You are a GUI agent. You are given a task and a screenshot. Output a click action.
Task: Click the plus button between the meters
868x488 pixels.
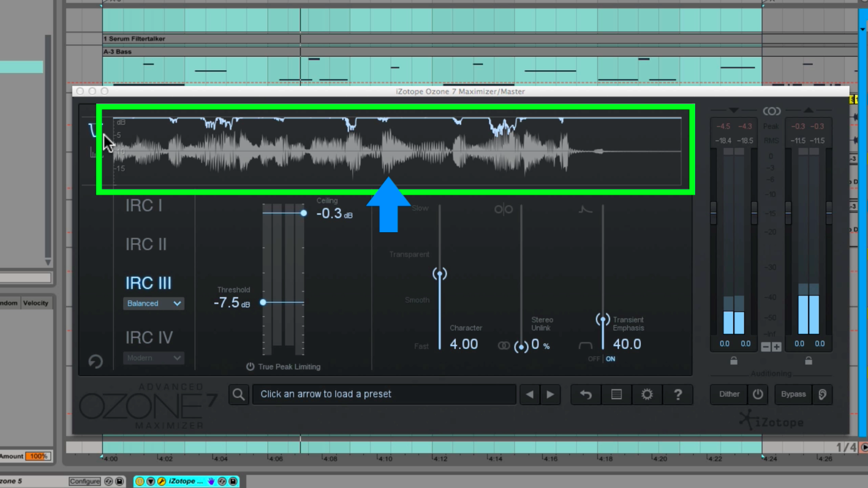tap(777, 346)
